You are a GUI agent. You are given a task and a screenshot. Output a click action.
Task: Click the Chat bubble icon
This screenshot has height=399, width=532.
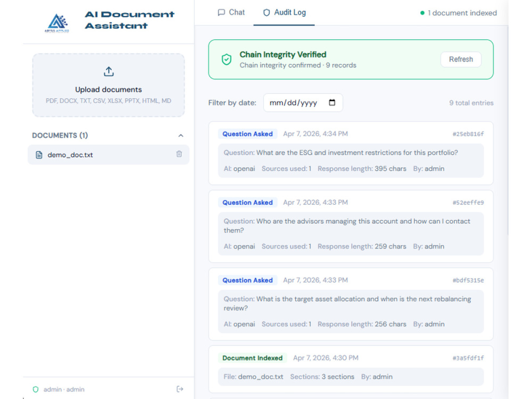pyautogui.click(x=221, y=13)
